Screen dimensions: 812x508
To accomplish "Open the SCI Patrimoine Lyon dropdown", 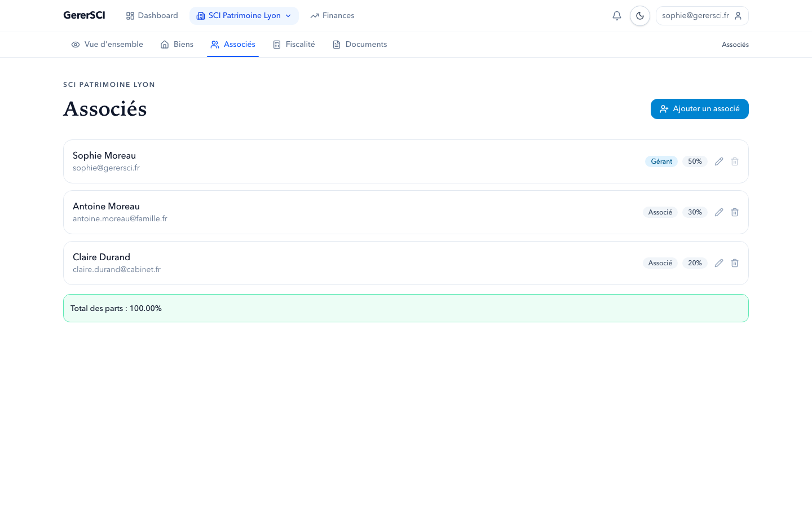I will (244, 16).
